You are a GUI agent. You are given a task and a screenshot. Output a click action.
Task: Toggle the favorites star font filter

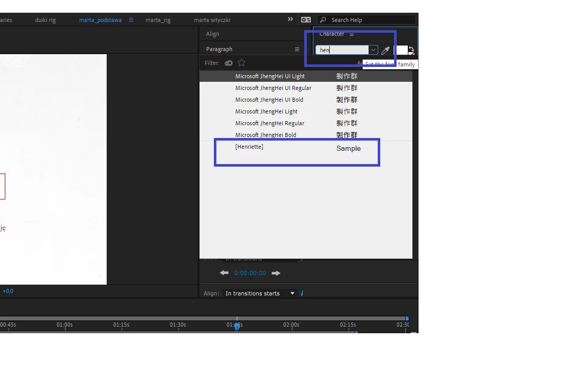(241, 63)
